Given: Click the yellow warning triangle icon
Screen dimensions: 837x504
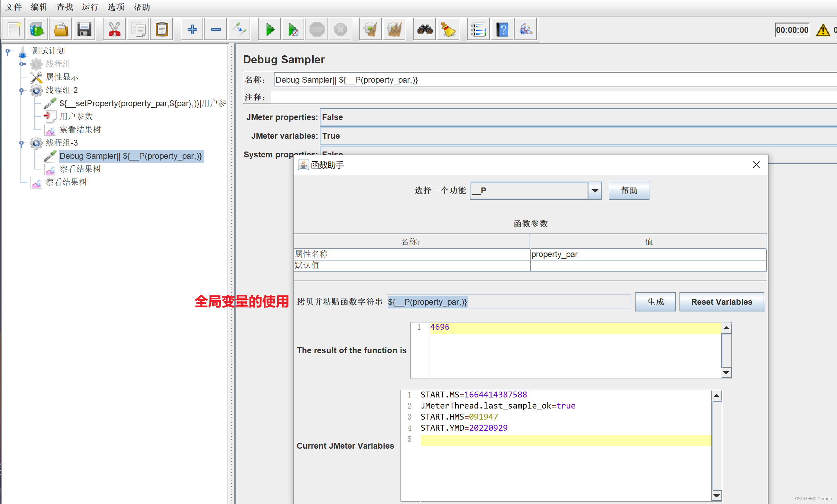Looking at the screenshot, I should 823,30.
